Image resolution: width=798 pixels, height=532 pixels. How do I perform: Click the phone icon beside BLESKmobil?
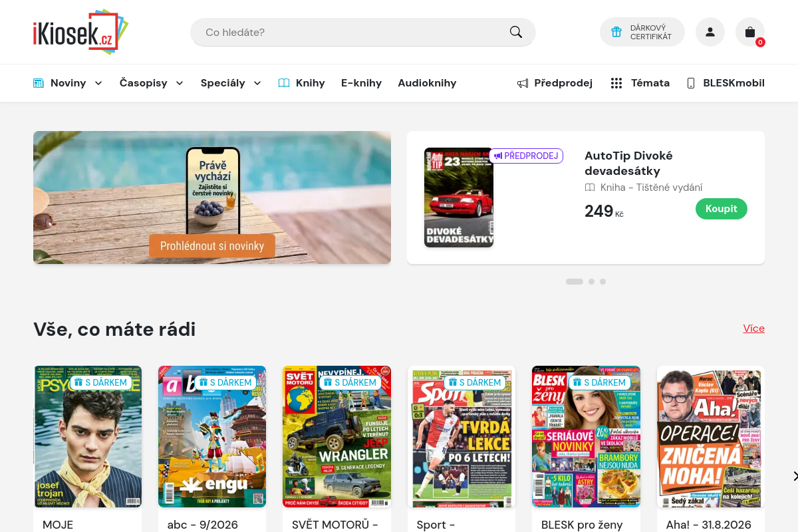pos(691,83)
